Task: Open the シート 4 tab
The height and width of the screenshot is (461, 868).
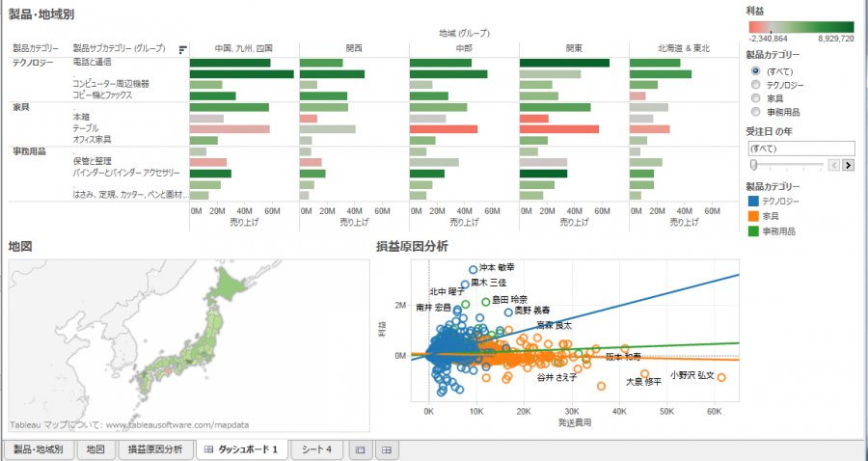Action: click(316, 449)
